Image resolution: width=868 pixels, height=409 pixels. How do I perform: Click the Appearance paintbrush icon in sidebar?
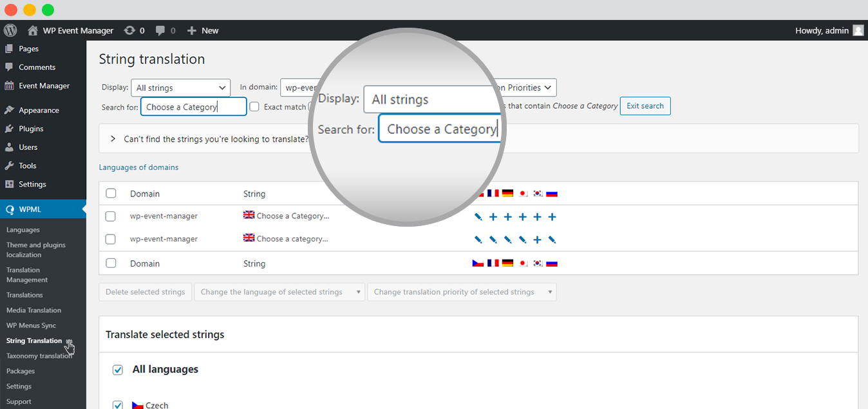click(9, 110)
